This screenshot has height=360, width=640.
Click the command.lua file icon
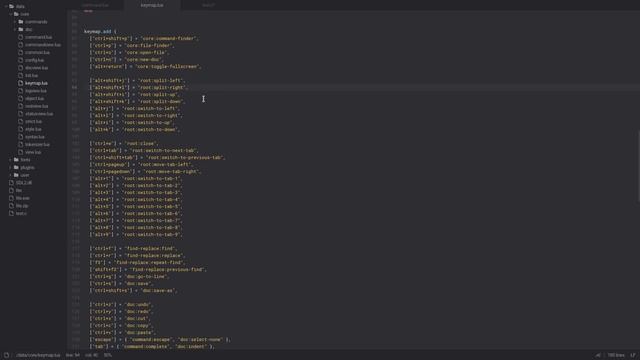pyautogui.click(x=20, y=37)
